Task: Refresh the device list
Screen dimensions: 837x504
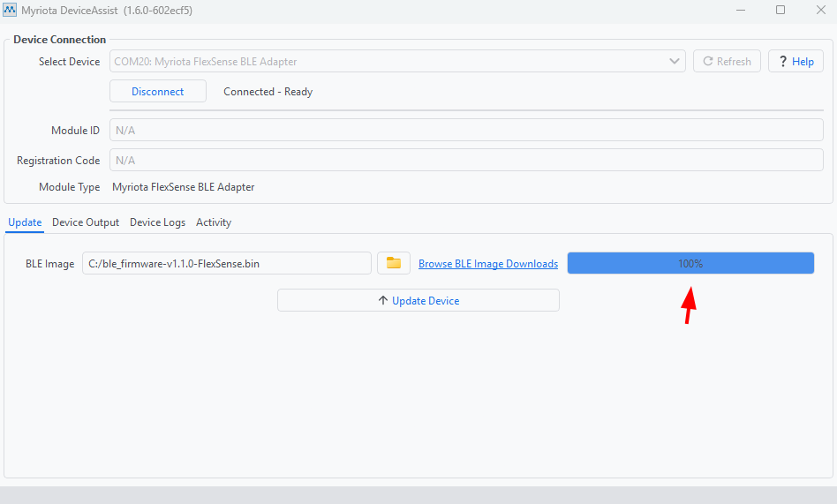Action: [727, 62]
